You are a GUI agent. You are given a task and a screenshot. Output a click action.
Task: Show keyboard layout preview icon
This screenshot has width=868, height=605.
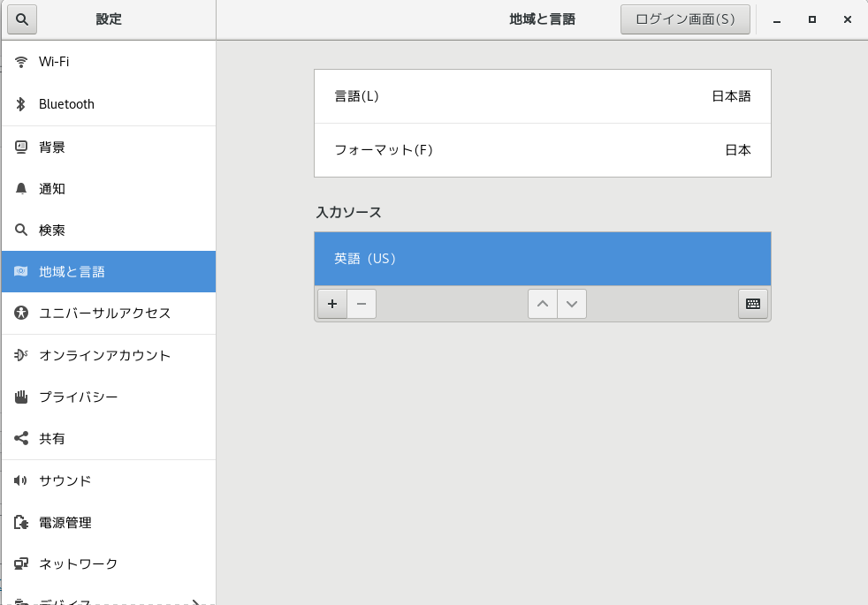[753, 304]
